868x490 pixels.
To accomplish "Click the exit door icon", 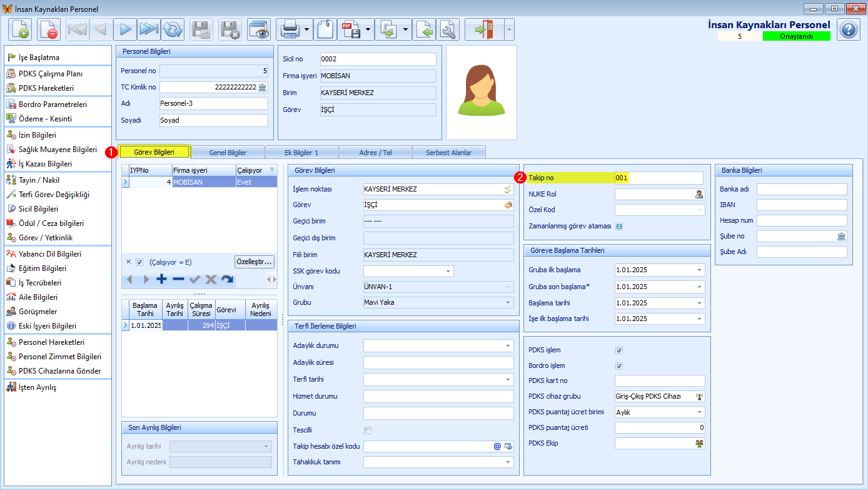I will (484, 29).
